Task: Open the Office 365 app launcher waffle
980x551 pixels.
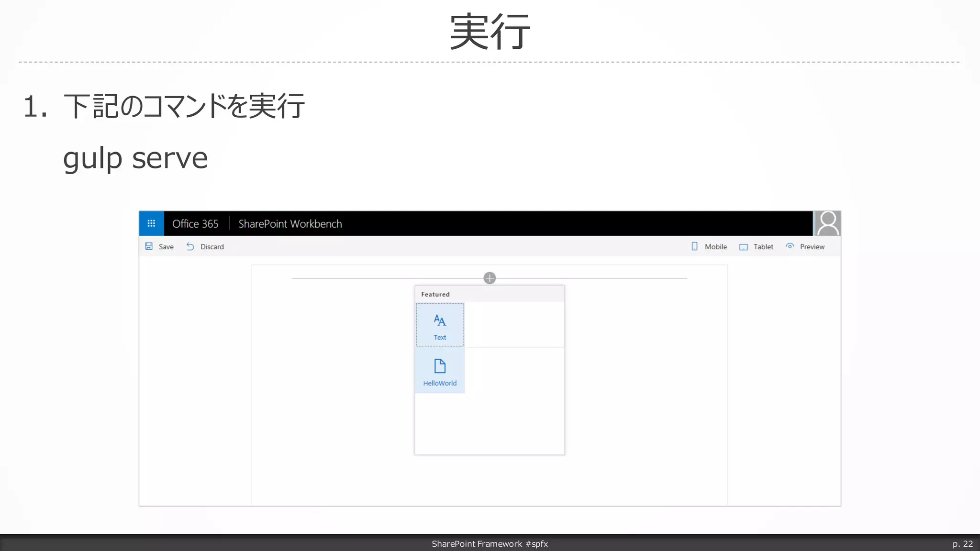Action: tap(151, 223)
